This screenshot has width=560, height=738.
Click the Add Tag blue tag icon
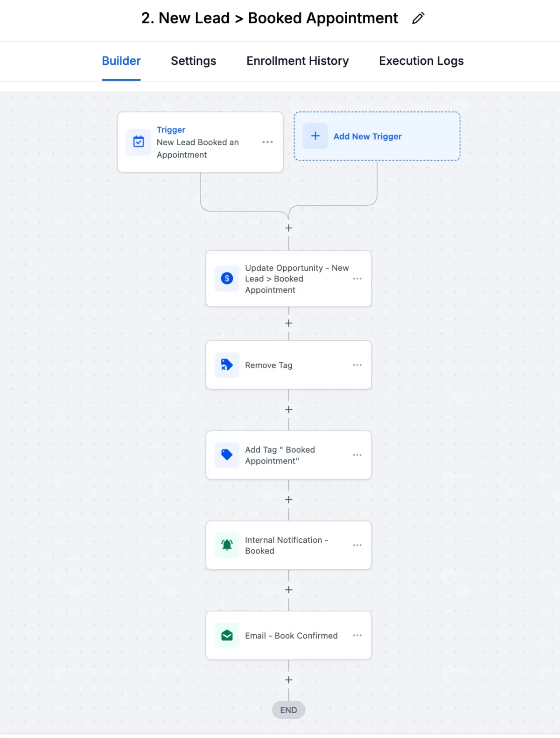[227, 455]
